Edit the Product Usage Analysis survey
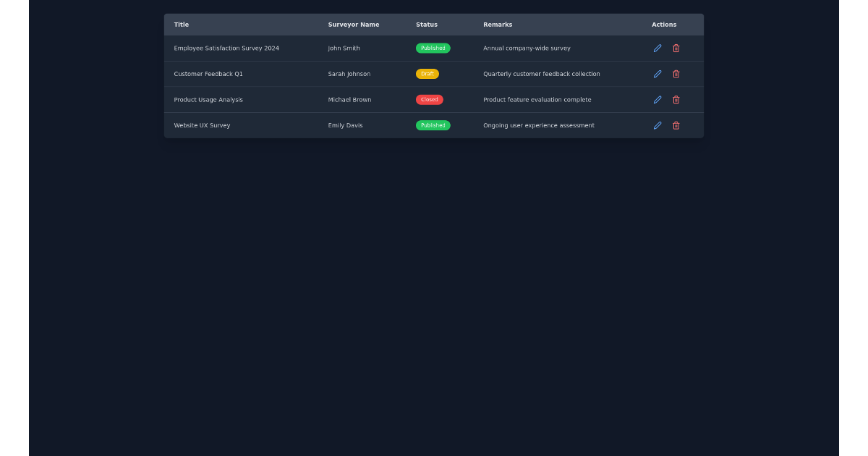 (658, 99)
